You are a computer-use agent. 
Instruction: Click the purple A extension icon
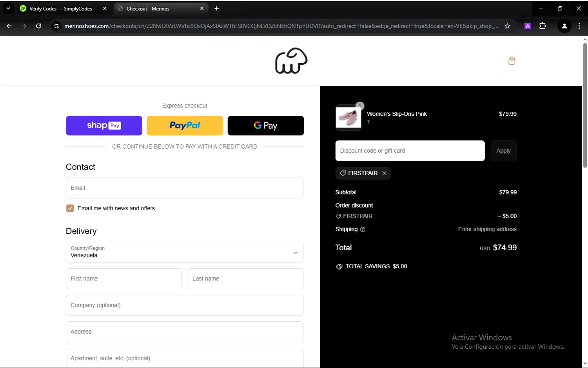(528, 26)
